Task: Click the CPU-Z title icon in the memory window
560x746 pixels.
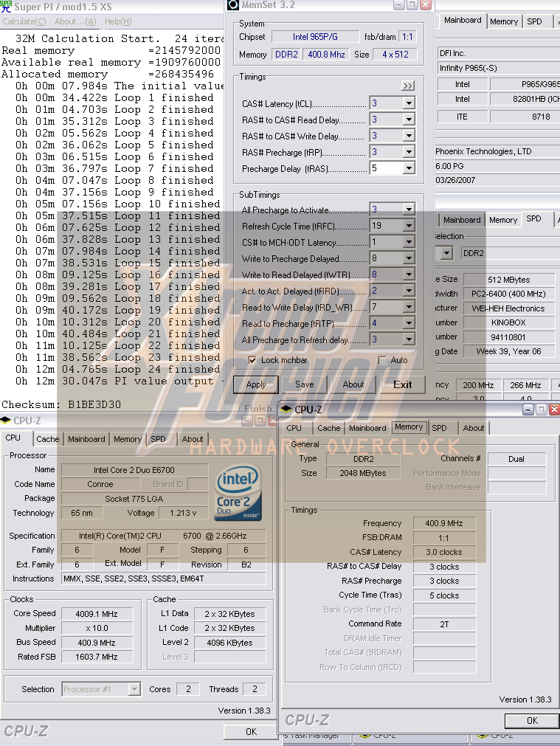Action: 286,410
